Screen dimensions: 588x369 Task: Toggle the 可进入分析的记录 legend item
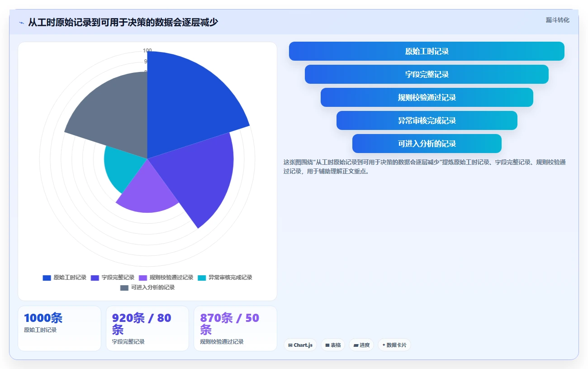point(147,288)
